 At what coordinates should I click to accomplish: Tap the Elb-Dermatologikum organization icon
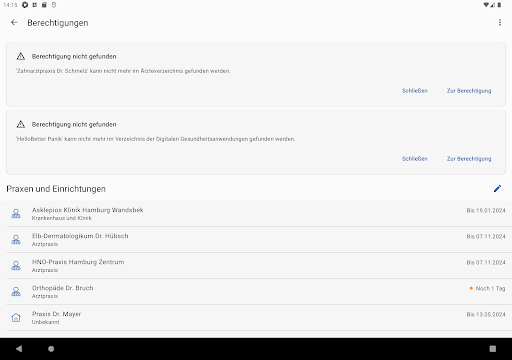(16, 240)
